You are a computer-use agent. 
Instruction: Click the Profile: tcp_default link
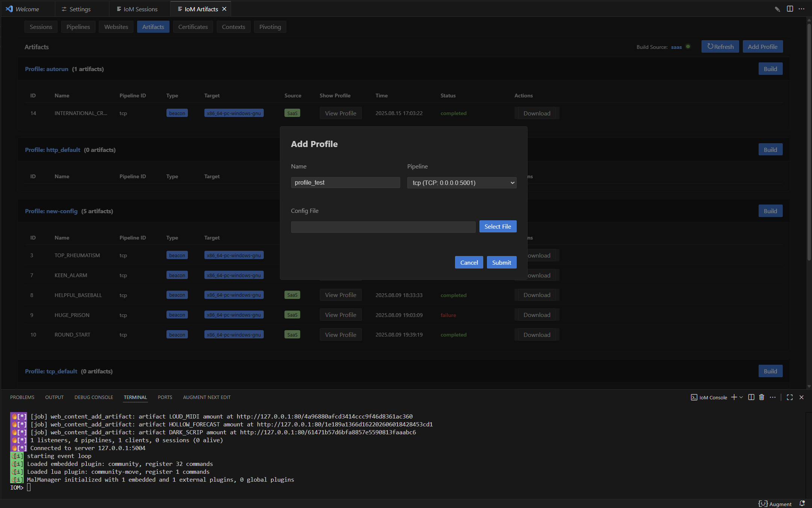(x=51, y=371)
